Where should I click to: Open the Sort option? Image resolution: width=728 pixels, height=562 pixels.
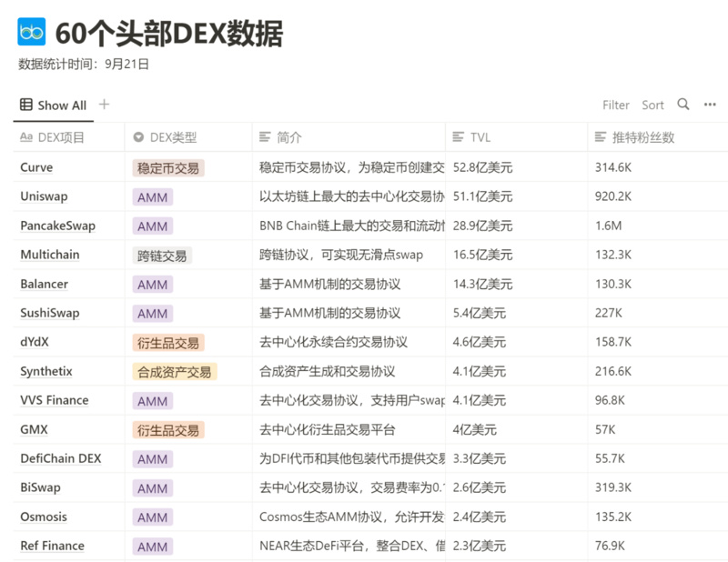pos(652,105)
